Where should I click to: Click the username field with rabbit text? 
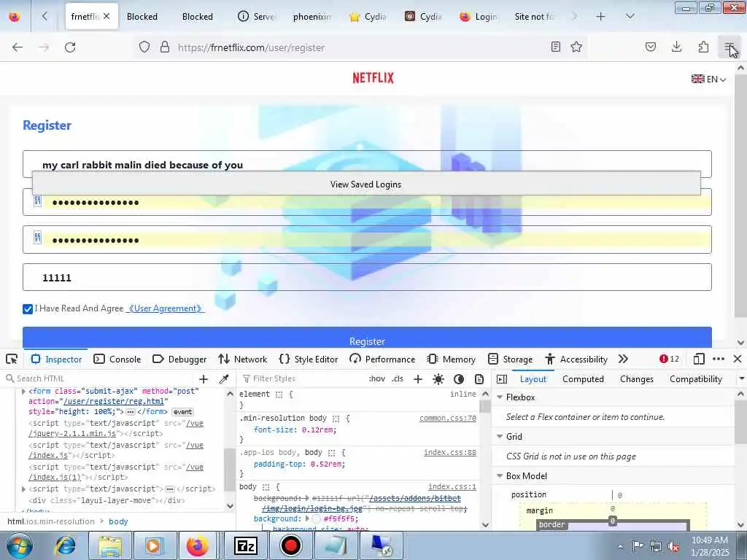[367, 164]
